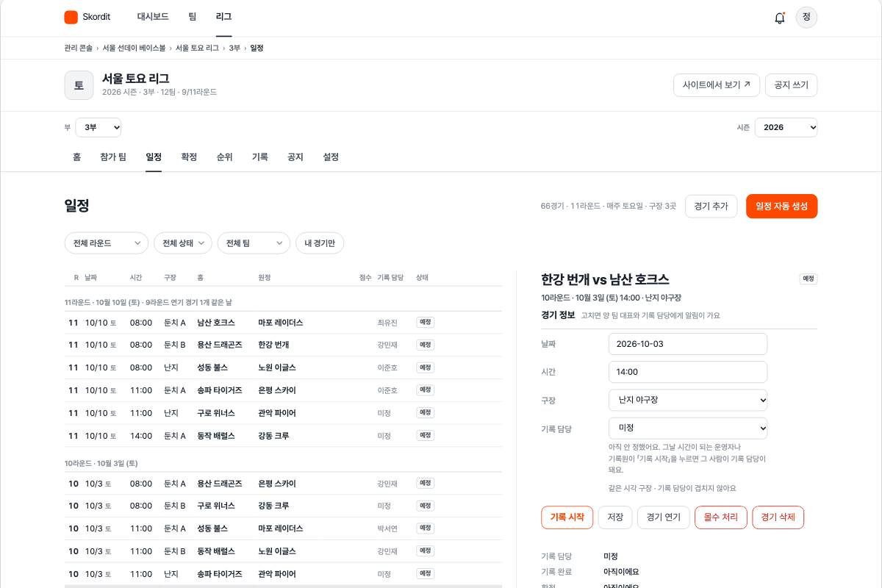Click the 날짜 column header

pos(91,278)
